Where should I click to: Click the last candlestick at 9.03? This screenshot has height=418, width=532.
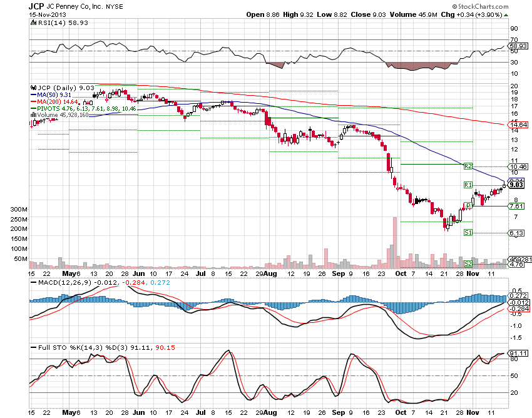click(504, 185)
